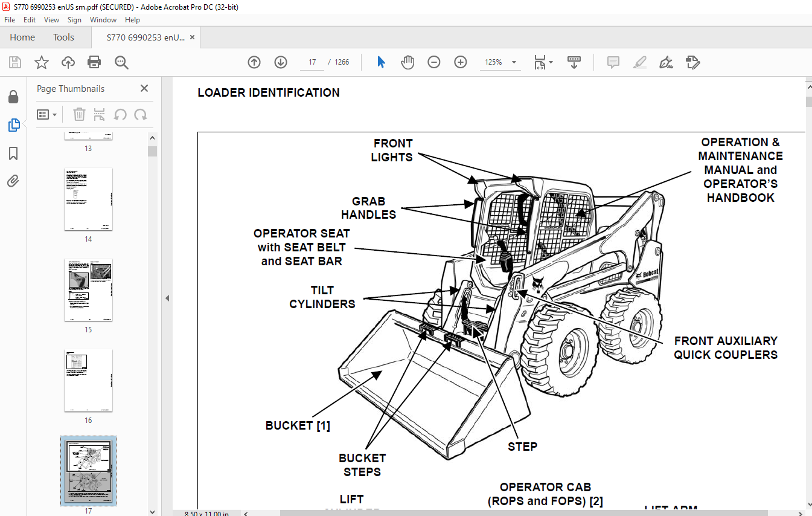Click the GRAB HANDLES label
Viewport: 812px width, 516px height.
pyautogui.click(x=368, y=208)
